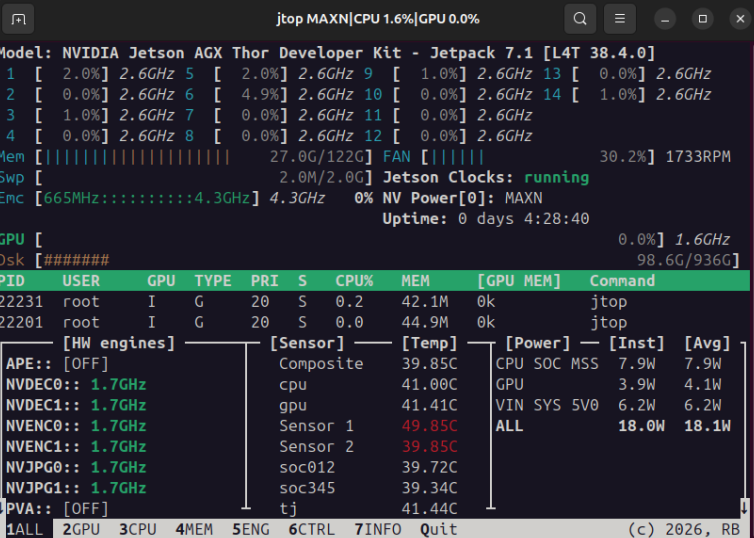
Task: Click Quit in the bottom bar
Action: coord(439,529)
